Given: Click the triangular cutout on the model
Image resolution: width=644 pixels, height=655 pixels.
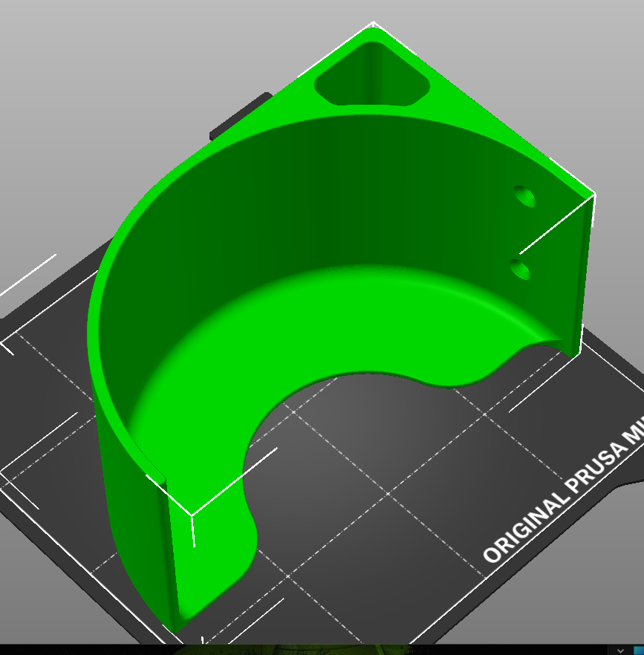Looking at the screenshot, I should point(372,74).
